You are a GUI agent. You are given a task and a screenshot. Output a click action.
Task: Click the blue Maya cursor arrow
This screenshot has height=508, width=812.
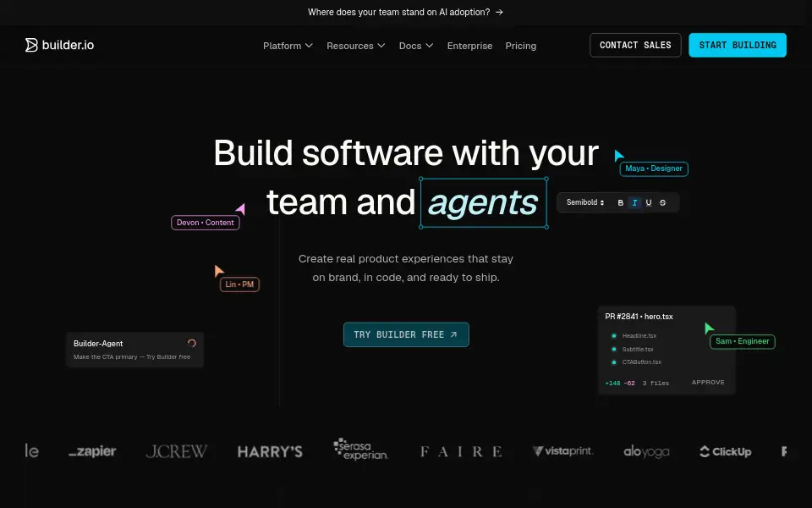click(619, 156)
